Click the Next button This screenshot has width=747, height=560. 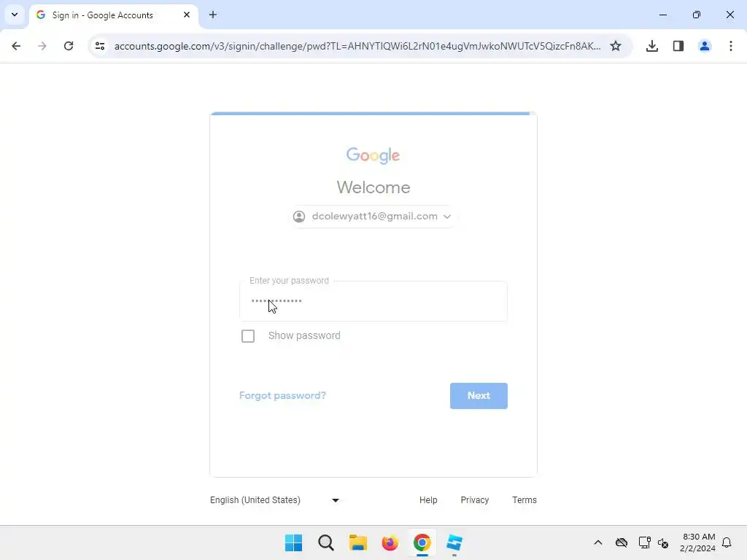point(479,396)
